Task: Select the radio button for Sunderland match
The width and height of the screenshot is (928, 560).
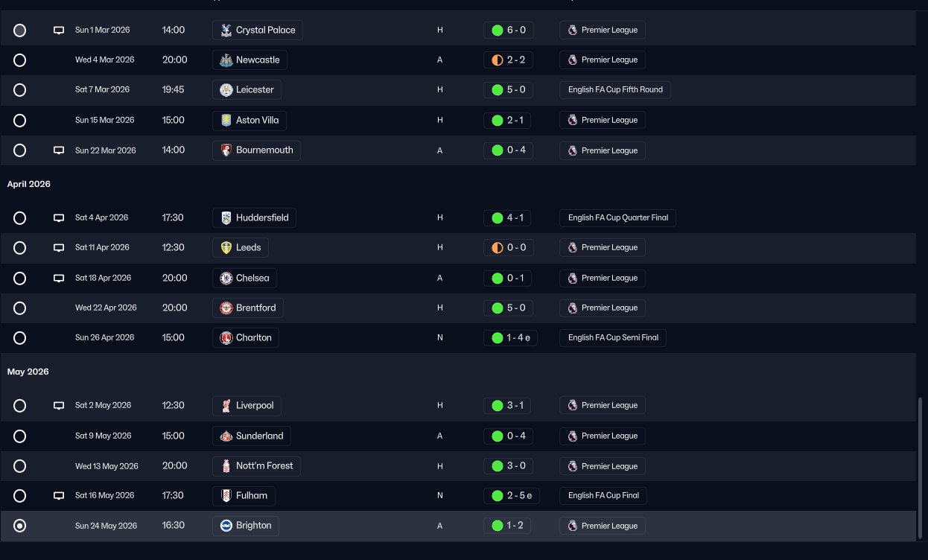Action: (20, 436)
